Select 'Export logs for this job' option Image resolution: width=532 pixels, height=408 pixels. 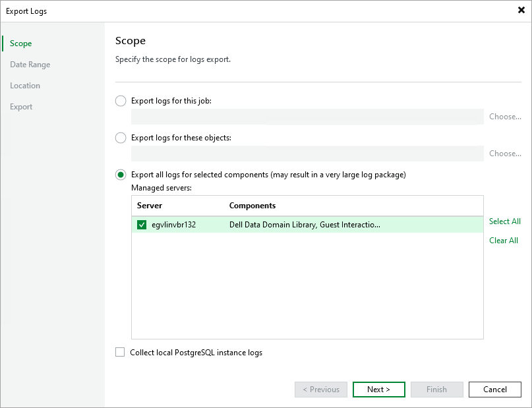(x=121, y=101)
